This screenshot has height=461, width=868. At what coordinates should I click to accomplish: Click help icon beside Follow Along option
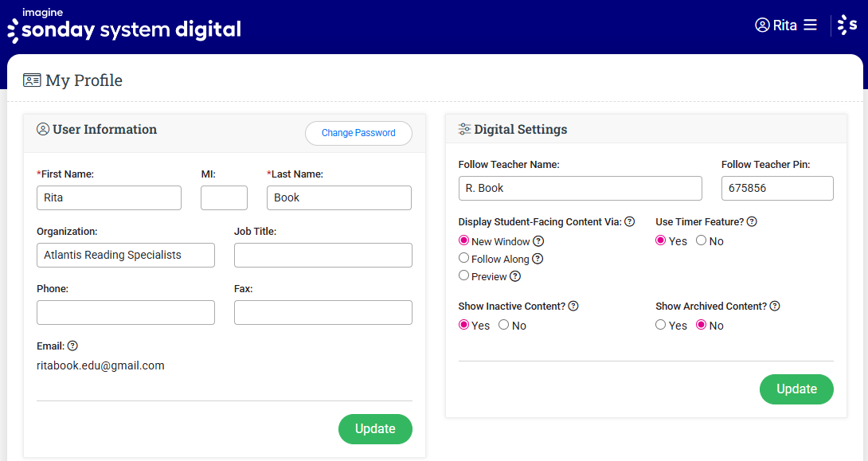(x=538, y=259)
